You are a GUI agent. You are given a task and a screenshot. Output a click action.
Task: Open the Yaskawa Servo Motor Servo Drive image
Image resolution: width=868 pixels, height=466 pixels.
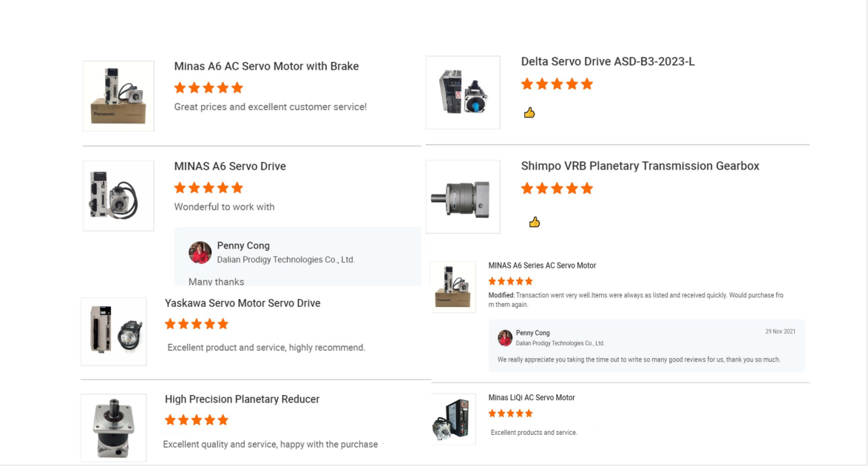[114, 331]
